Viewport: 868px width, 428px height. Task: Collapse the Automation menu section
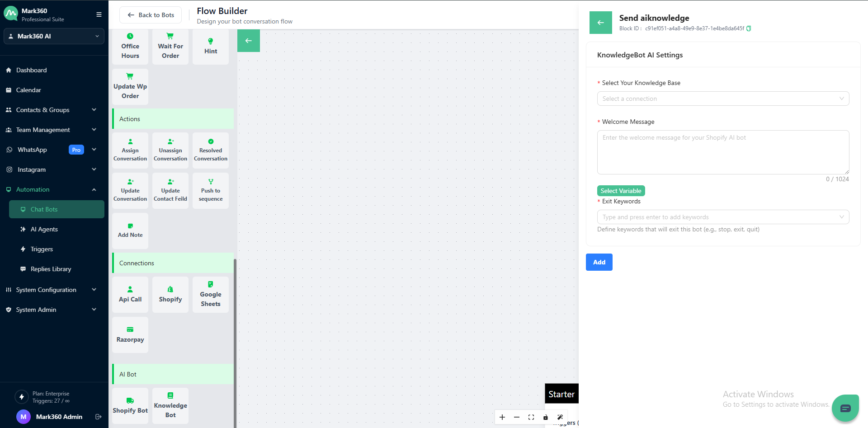coord(94,189)
